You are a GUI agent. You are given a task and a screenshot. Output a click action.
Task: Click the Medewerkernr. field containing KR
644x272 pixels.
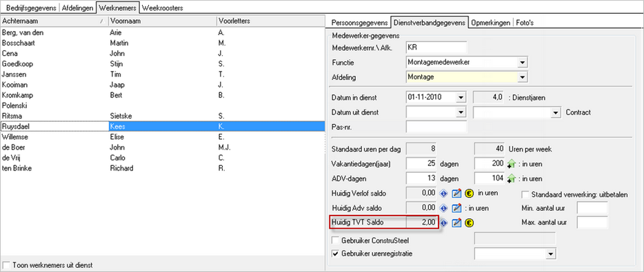pos(436,48)
